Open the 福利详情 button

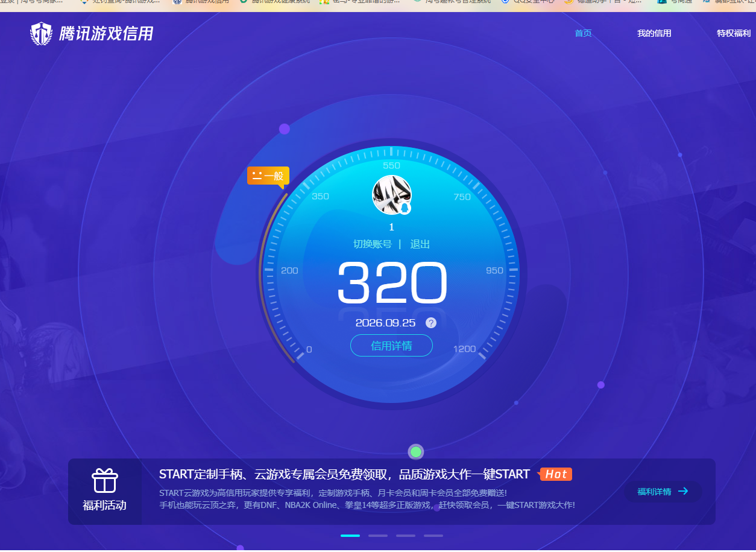point(663,491)
